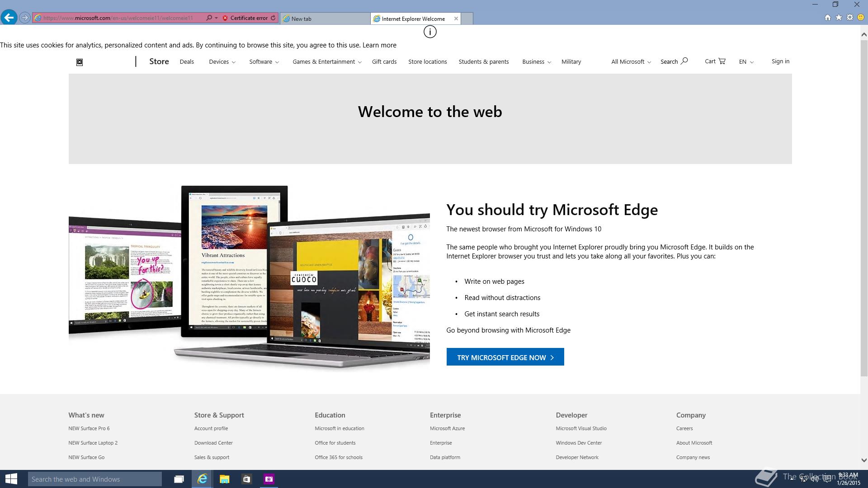Open the Favorites star icon
This screenshot has height=488, width=868.
[839, 18]
